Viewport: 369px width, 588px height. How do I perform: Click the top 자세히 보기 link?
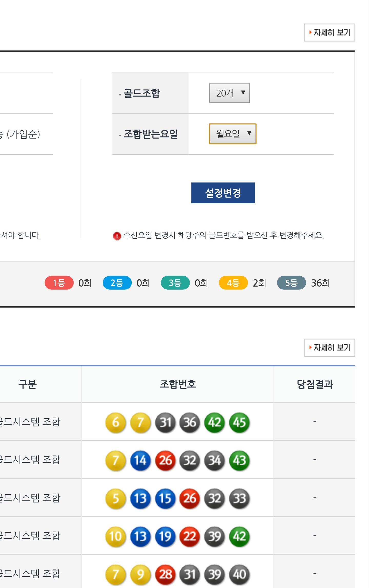tap(329, 33)
